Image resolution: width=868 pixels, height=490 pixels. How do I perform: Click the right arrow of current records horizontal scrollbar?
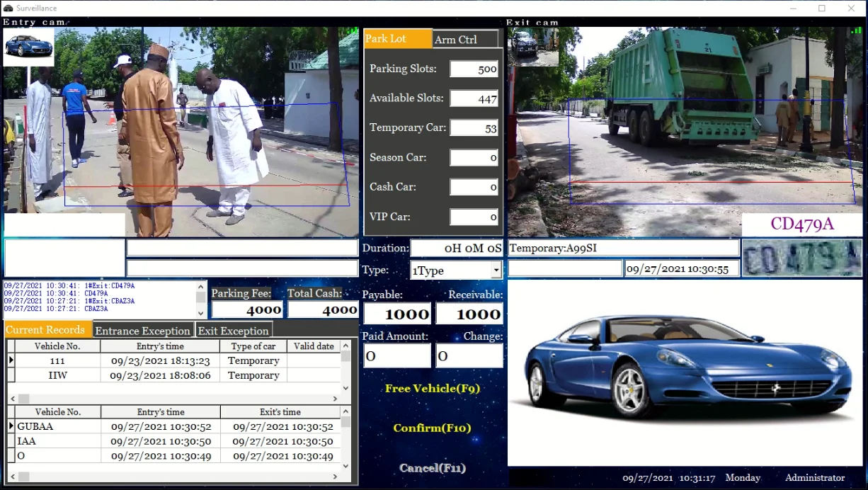(x=336, y=399)
